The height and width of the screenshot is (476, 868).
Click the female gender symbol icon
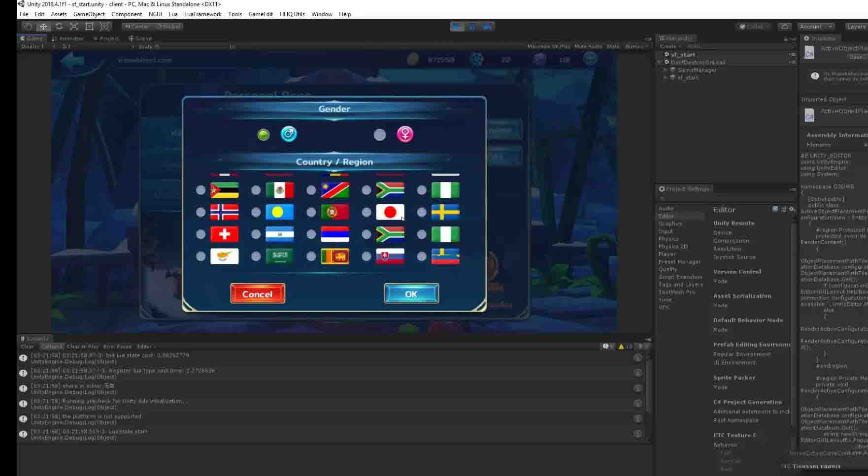pyautogui.click(x=405, y=134)
